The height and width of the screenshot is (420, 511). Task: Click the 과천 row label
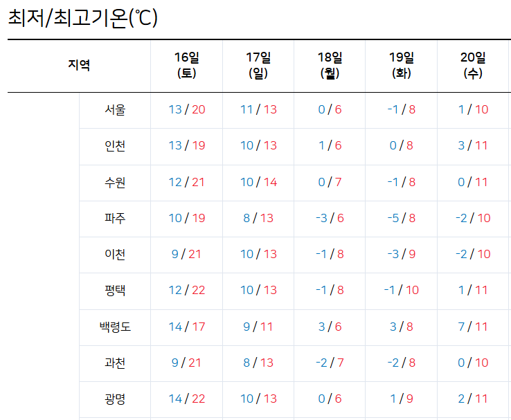pyautogui.click(x=115, y=363)
